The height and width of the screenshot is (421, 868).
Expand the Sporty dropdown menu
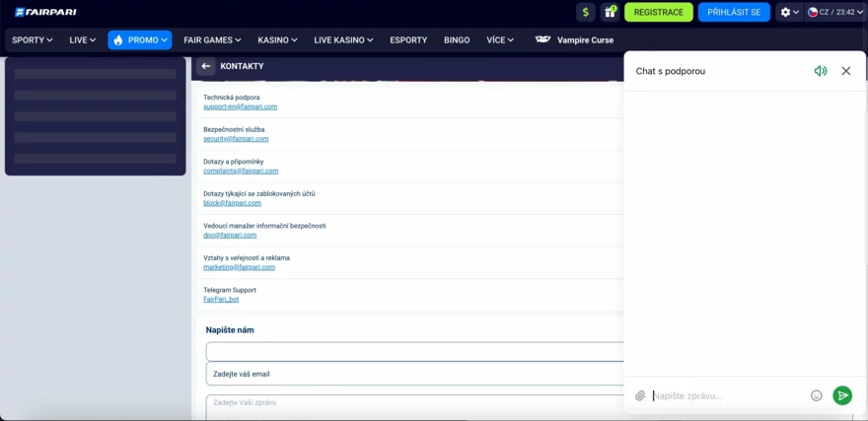(x=32, y=40)
